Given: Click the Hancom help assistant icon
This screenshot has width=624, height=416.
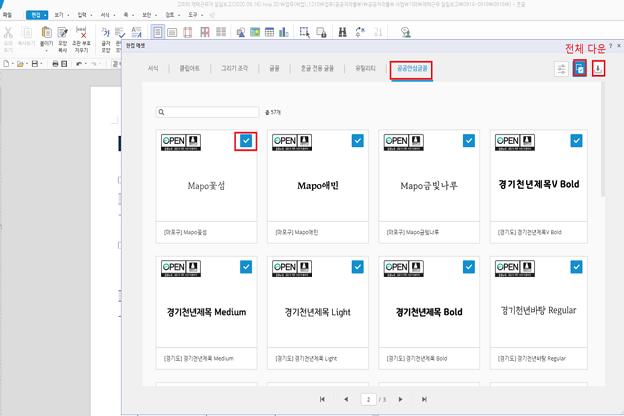Looking at the screenshot, I should pyautogui.click(x=406, y=32).
